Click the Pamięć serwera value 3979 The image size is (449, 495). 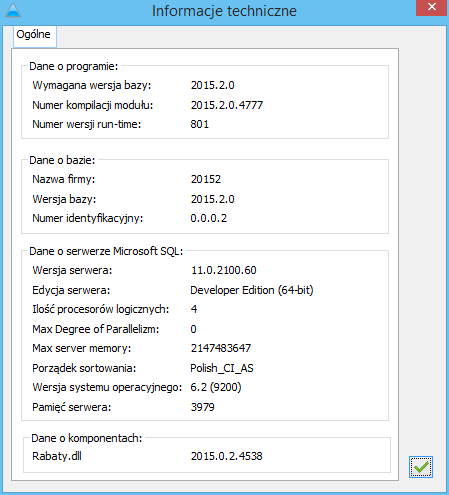point(202,407)
